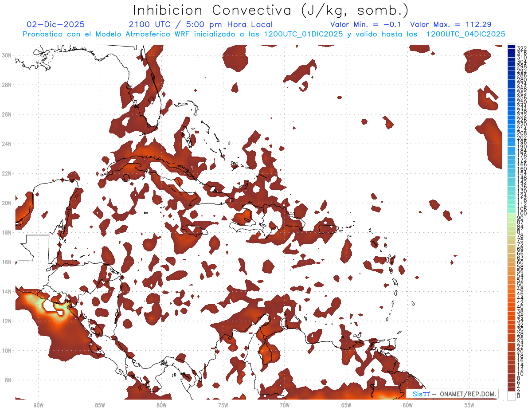Click the '20N' latitude label
532x411 pixels.
pos(7,203)
